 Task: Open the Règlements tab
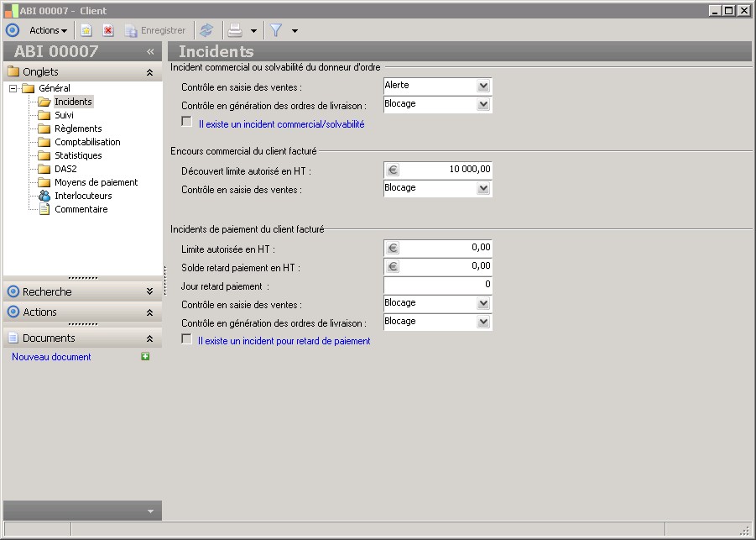click(78, 128)
